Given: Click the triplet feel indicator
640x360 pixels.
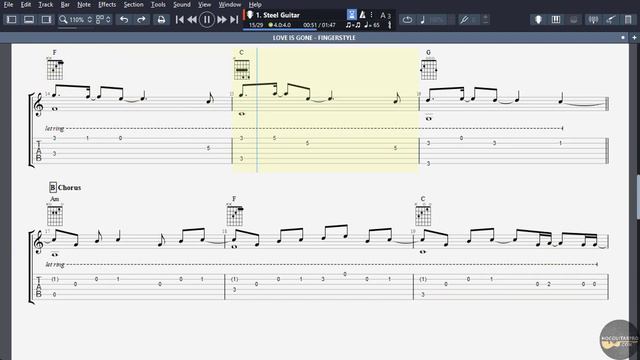Looking at the screenshot, I should point(353,25).
